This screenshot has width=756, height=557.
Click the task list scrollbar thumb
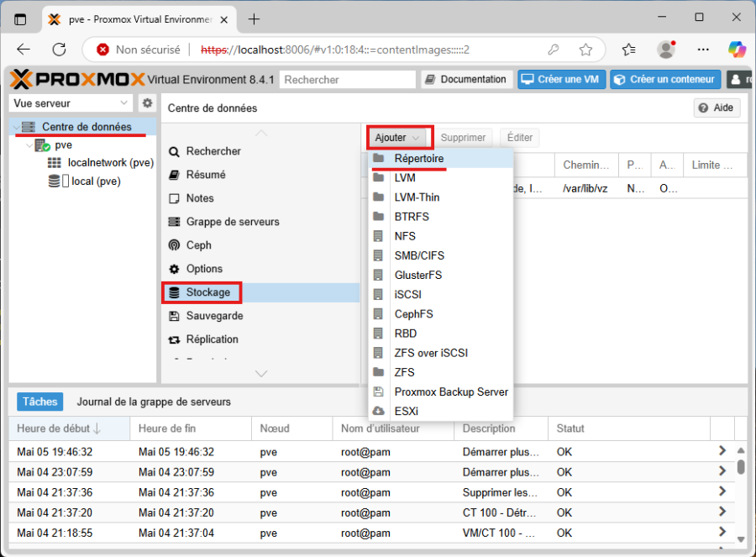pyautogui.click(x=741, y=467)
